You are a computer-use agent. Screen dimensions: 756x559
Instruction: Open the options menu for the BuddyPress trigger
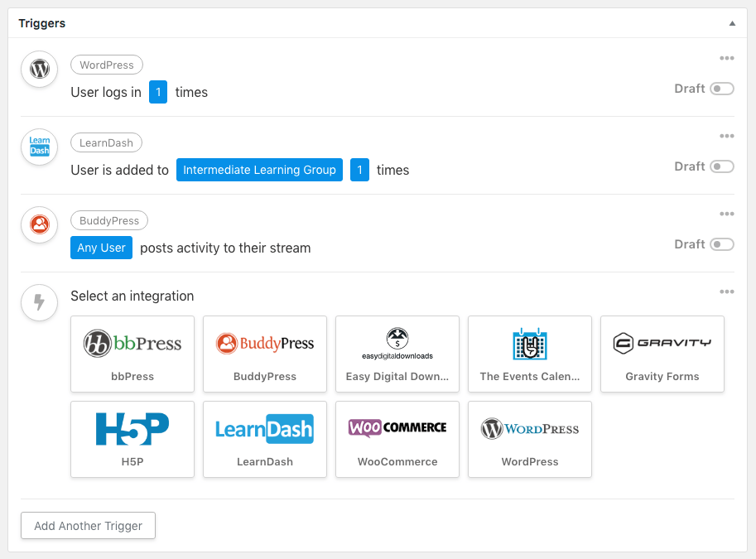pyautogui.click(x=726, y=214)
